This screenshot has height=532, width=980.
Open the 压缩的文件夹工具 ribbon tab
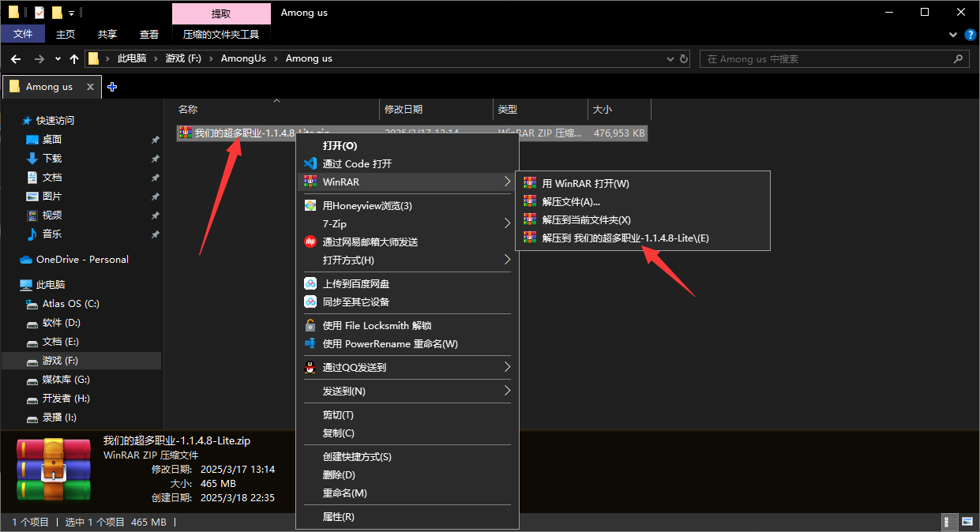[221, 34]
